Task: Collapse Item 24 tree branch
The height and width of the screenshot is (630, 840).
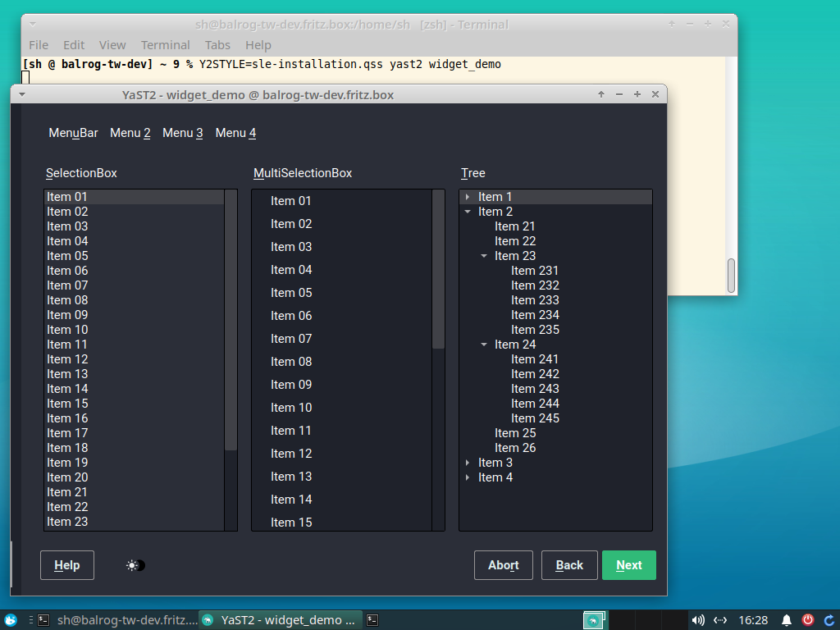Action: [484, 345]
